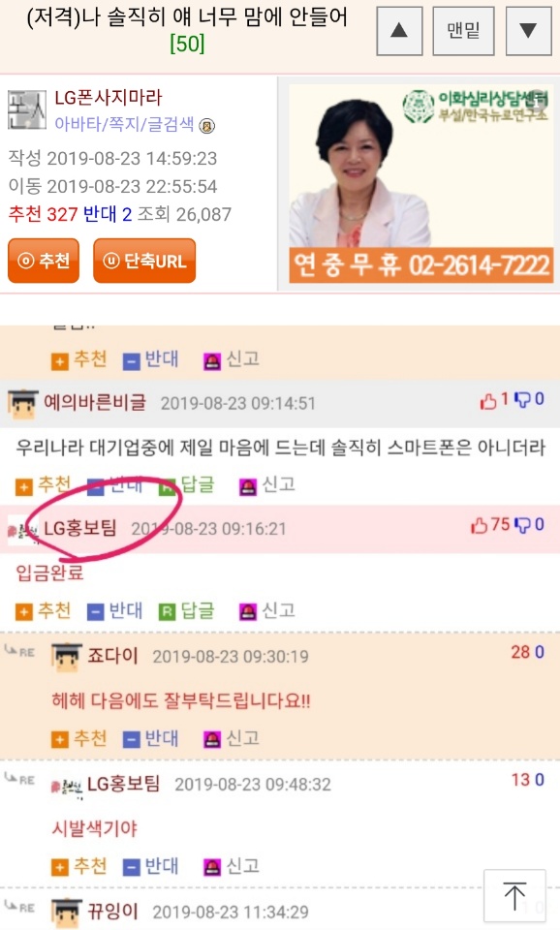This screenshot has width=560, height=930.
Task: Open the LG폰사지마라 author avatar
Action: (27, 109)
